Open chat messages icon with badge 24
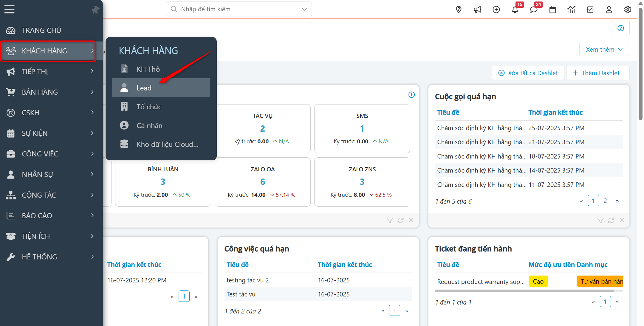 pos(534,10)
